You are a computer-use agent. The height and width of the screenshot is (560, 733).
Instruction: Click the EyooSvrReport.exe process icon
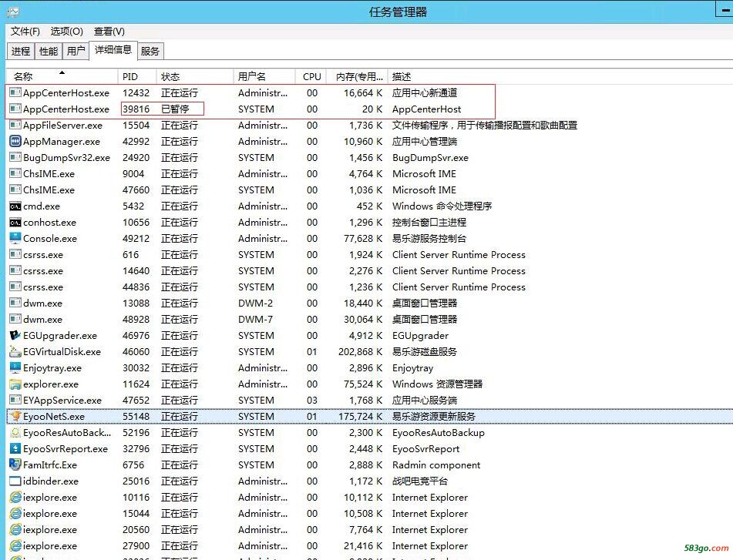click(15, 449)
